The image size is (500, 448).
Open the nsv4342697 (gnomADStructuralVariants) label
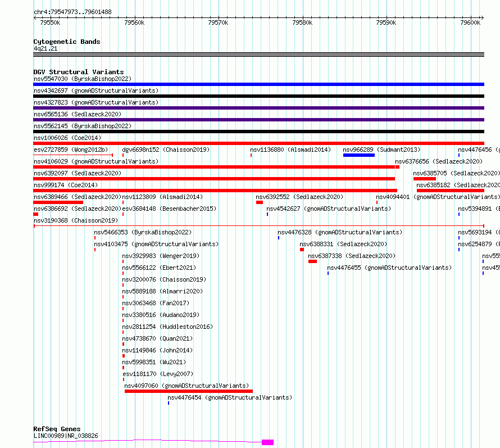click(96, 90)
